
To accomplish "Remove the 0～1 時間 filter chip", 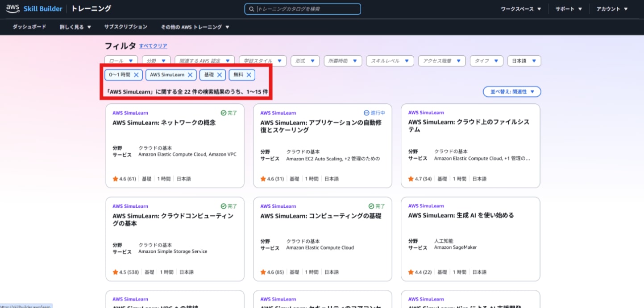I will point(136,75).
